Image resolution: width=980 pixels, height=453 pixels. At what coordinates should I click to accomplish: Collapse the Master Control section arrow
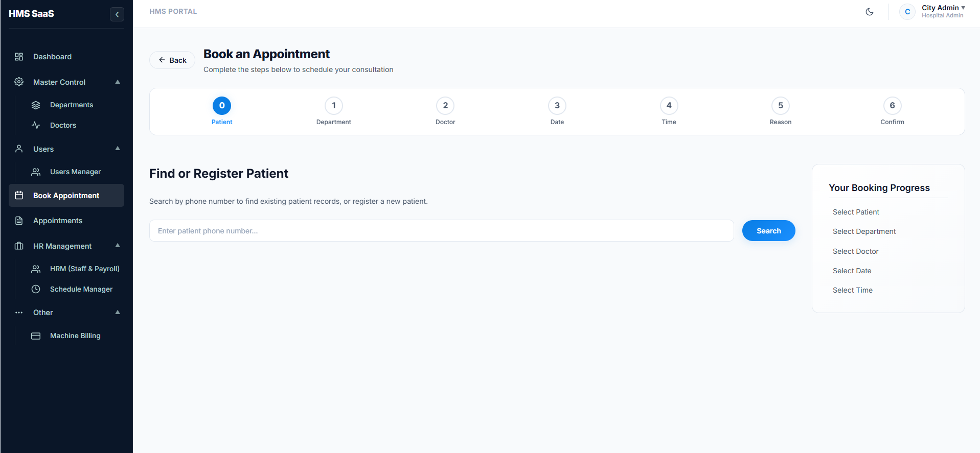pyautogui.click(x=118, y=82)
